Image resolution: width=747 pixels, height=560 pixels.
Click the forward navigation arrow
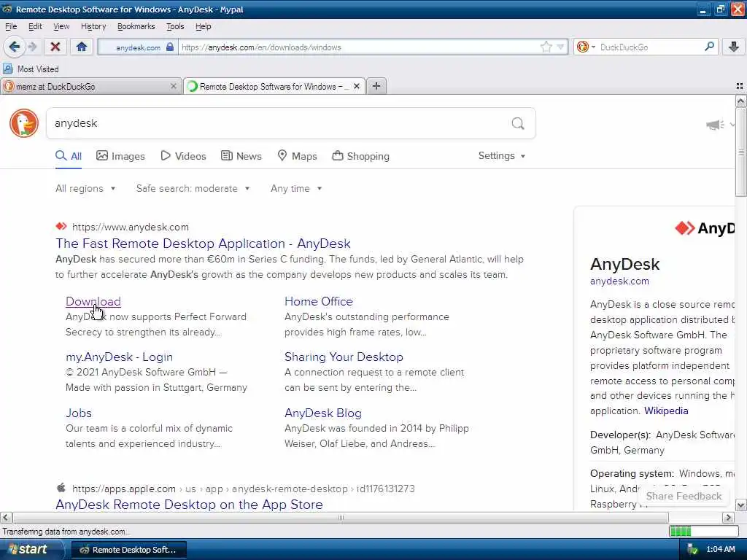(32, 47)
